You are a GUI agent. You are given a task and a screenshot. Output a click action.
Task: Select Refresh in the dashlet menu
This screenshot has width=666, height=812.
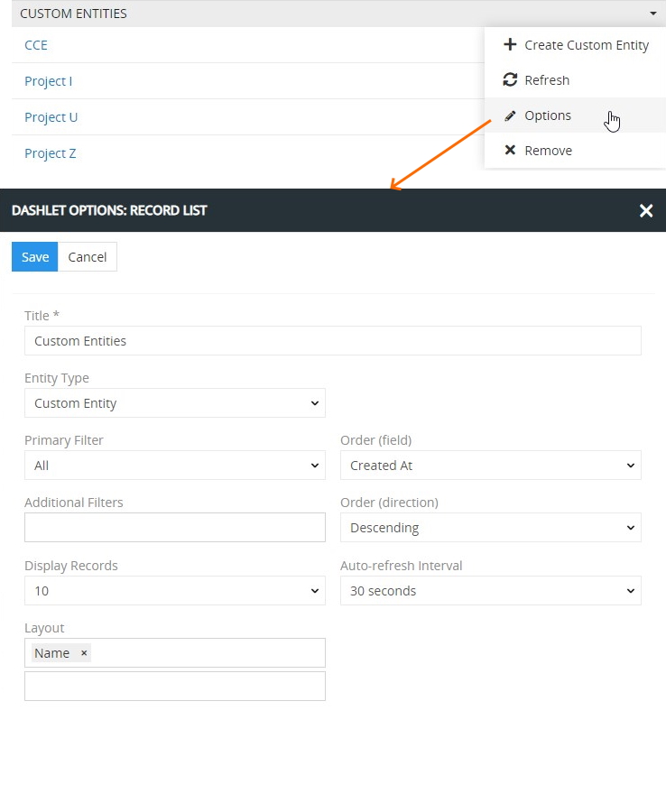click(576, 80)
